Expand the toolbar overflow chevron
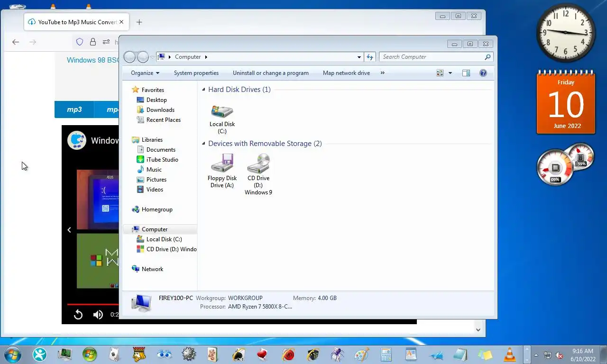Image resolution: width=607 pixels, height=364 pixels. pyautogui.click(x=382, y=73)
